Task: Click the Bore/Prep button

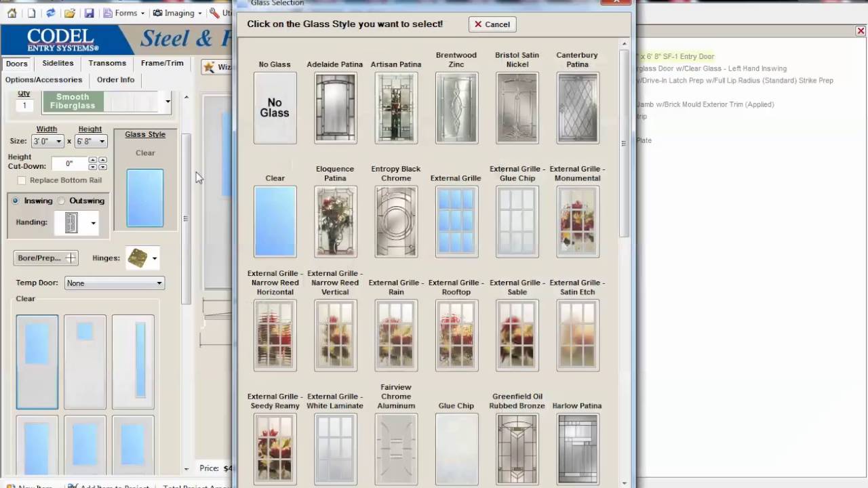Action: pyautogui.click(x=45, y=258)
